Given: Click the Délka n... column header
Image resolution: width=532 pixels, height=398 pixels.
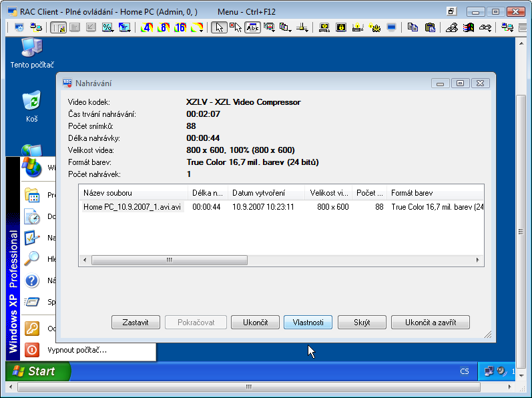Looking at the screenshot, I should [x=208, y=193].
